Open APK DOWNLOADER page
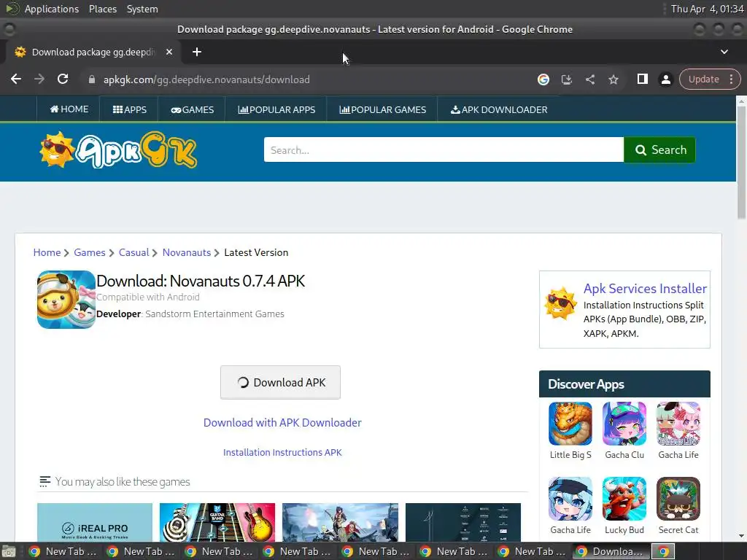 click(x=499, y=109)
